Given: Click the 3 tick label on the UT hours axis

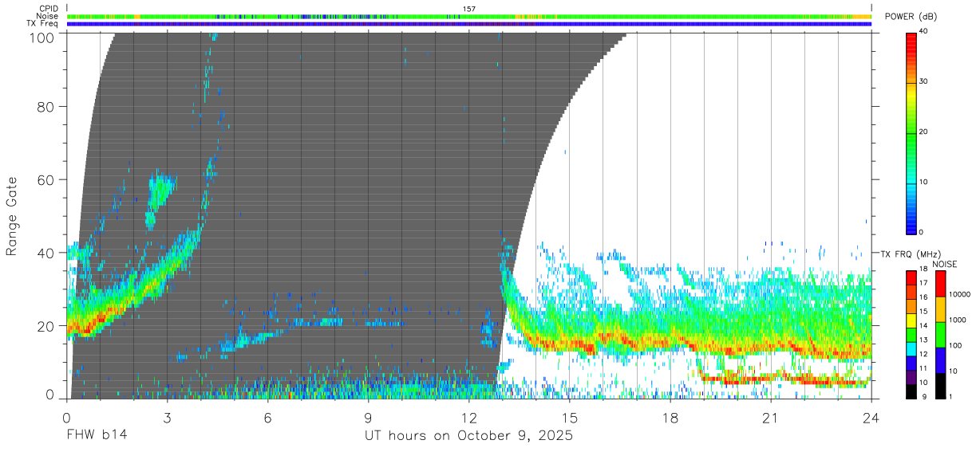Looking at the screenshot, I should [167, 418].
